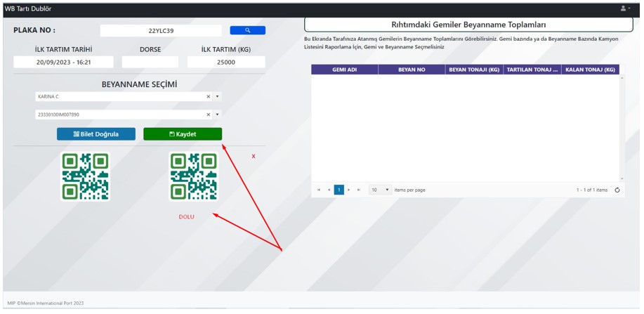The height and width of the screenshot is (314, 644).
Task: Clear the KARINA C ship selection
Action: tap(208, 97)
